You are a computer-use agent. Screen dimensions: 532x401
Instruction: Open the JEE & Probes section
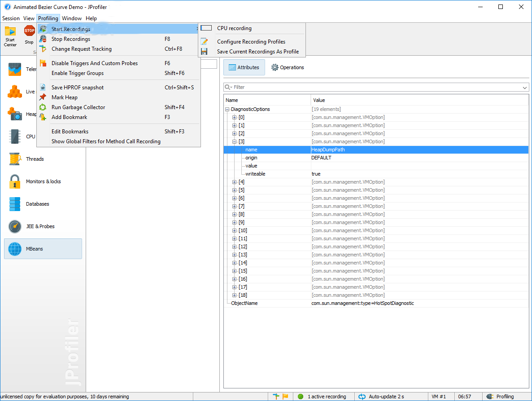43,226
